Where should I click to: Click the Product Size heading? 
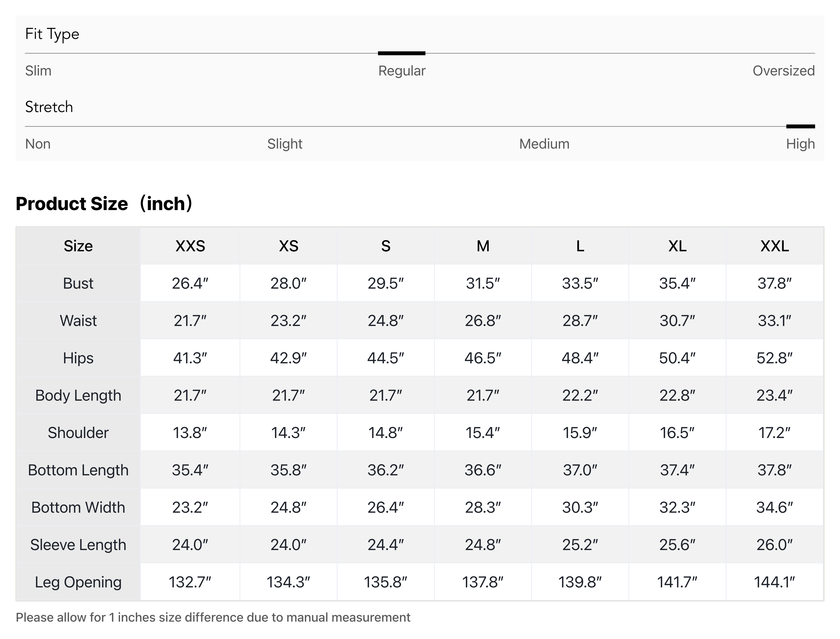click(x=104, y=204)
